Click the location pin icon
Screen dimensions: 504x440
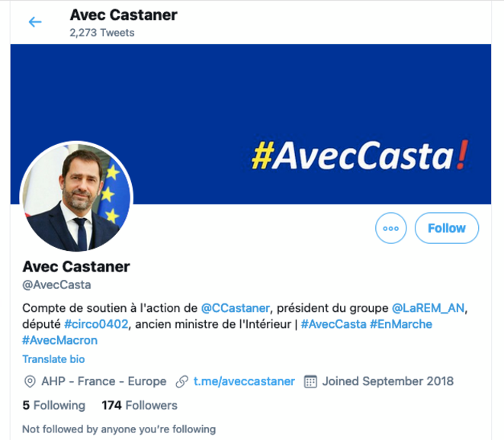click(30, 381)
